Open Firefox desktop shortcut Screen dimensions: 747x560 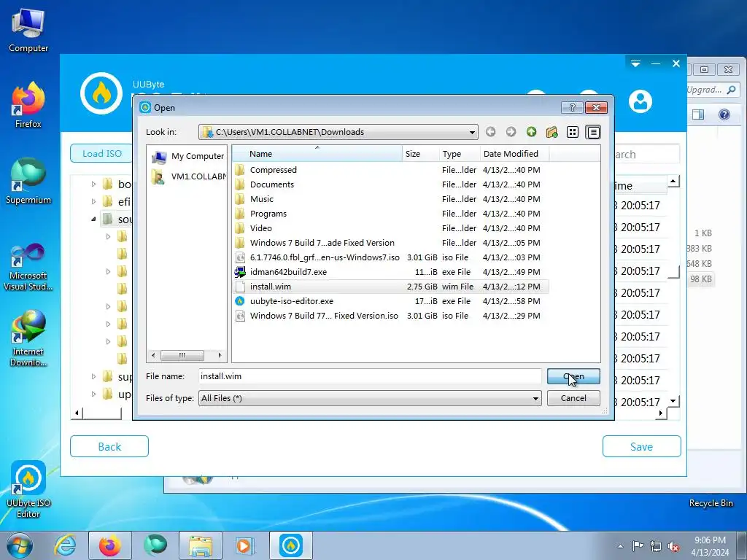pos(28,105)
